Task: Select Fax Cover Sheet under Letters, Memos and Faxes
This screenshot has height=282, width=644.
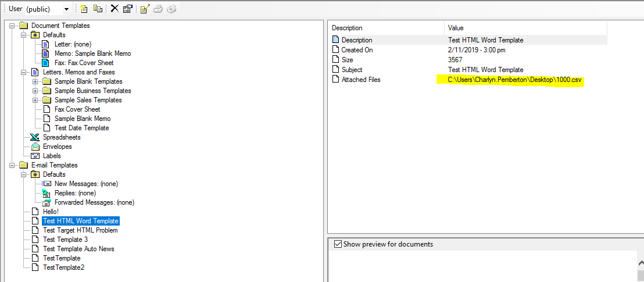Action: [x=77, y=109]
